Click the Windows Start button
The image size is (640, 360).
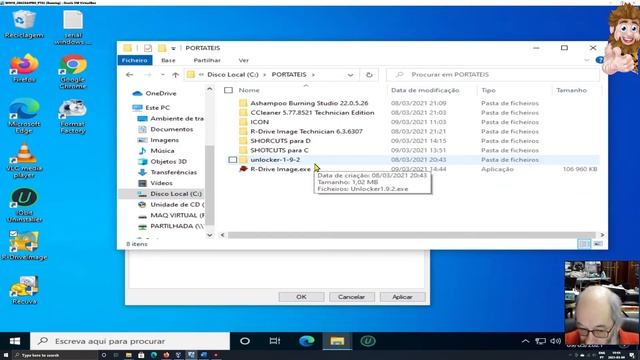click(15, 341)
